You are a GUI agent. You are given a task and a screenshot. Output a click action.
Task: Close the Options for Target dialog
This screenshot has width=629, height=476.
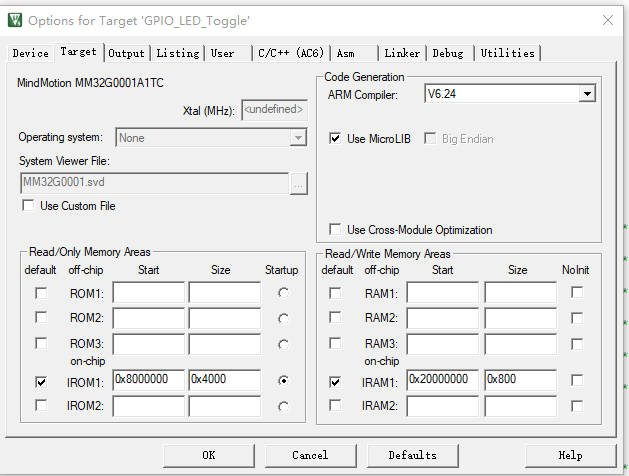(606, 20)
